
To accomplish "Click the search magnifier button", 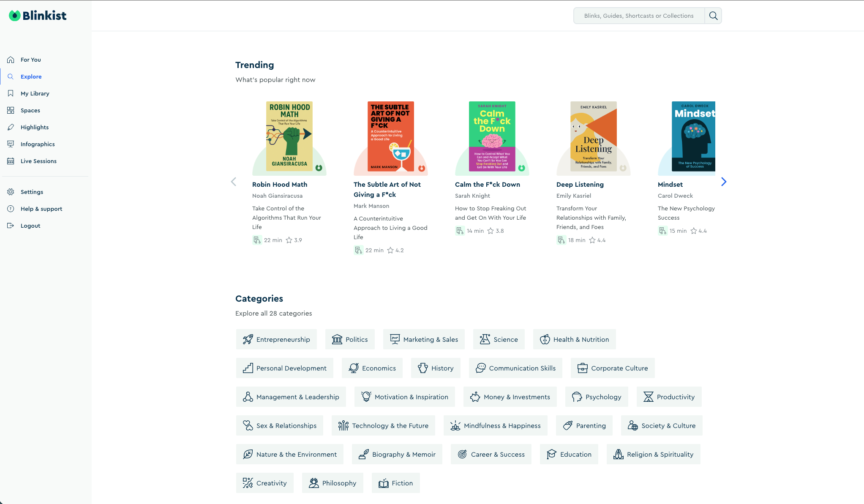I will 713,16.
